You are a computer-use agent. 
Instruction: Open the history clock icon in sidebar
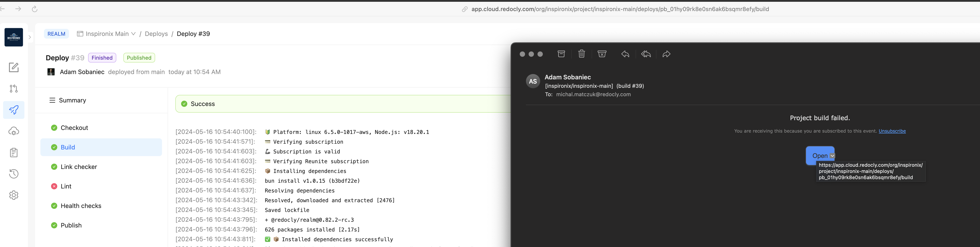click(14, 174)
